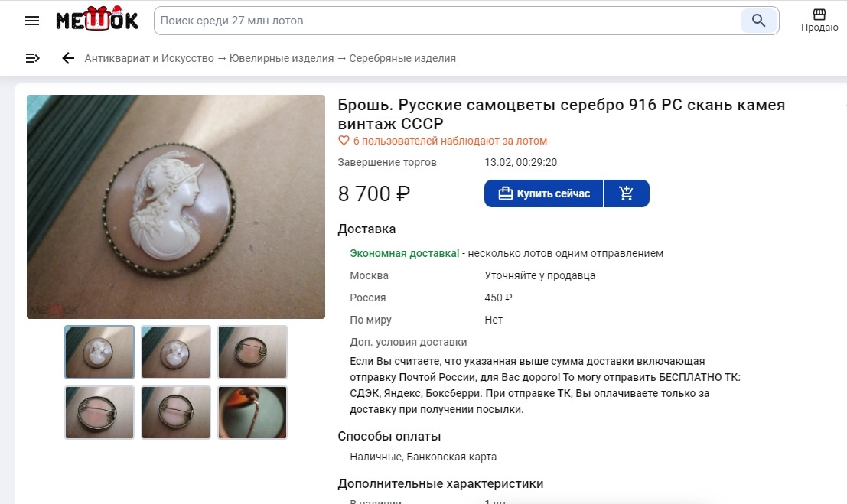The width and height of the screenshot is (847, 504).
Task: Open Антиквариат и Искусство breadcrumb
Action: (149, 58)
